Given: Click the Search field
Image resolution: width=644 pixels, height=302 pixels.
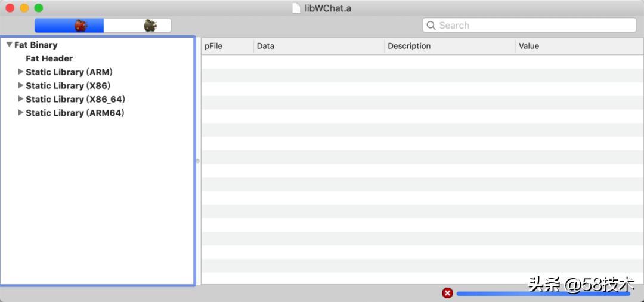Looking at the screenshot, I should [530, 26].
